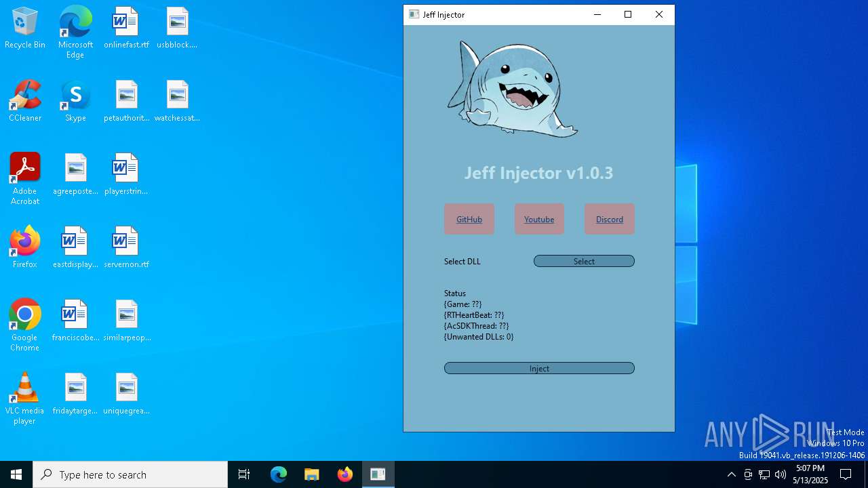Open the notification center
868x488 pixels.
click(x=846, y=474)
